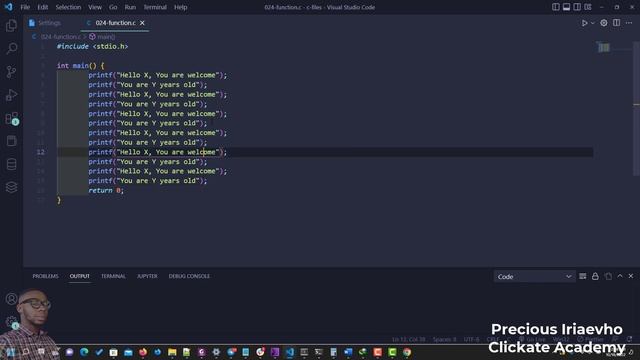Run the C file with play button
The image size is (640, 360).
pyautogui.click(x=584, y=23)
